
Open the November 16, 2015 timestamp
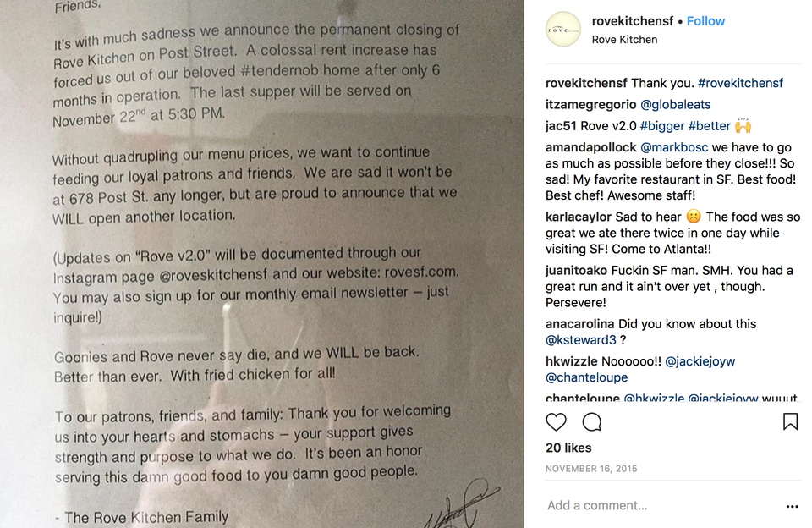coord(591,469)
